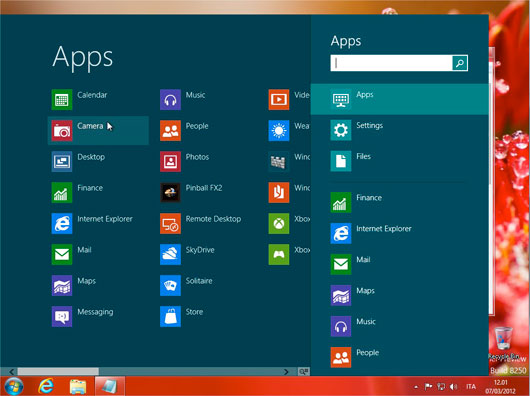
Task: Click the taskbar clock and date
Action: click(500, 387)
